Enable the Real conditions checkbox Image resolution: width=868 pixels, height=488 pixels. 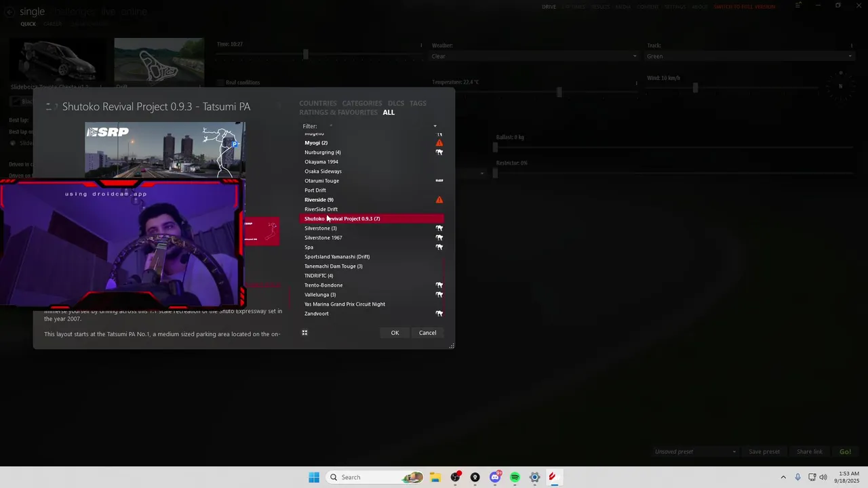[220, 83]
